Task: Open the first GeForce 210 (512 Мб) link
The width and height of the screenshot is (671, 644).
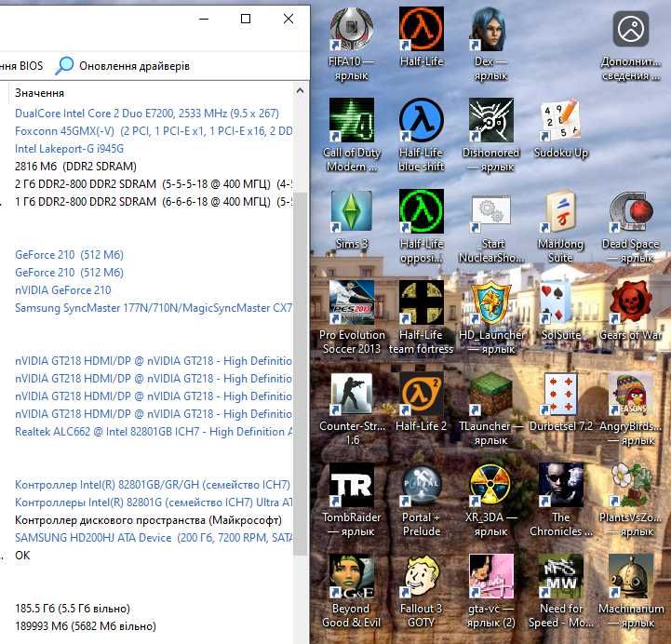Action: (x=69, y=255)
